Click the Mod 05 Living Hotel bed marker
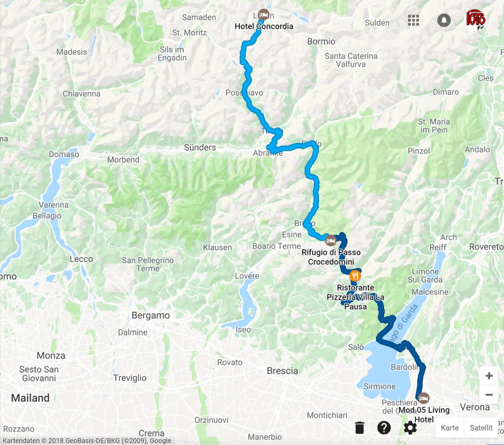This screenshot has height=445, width=504. pos(424,398)
